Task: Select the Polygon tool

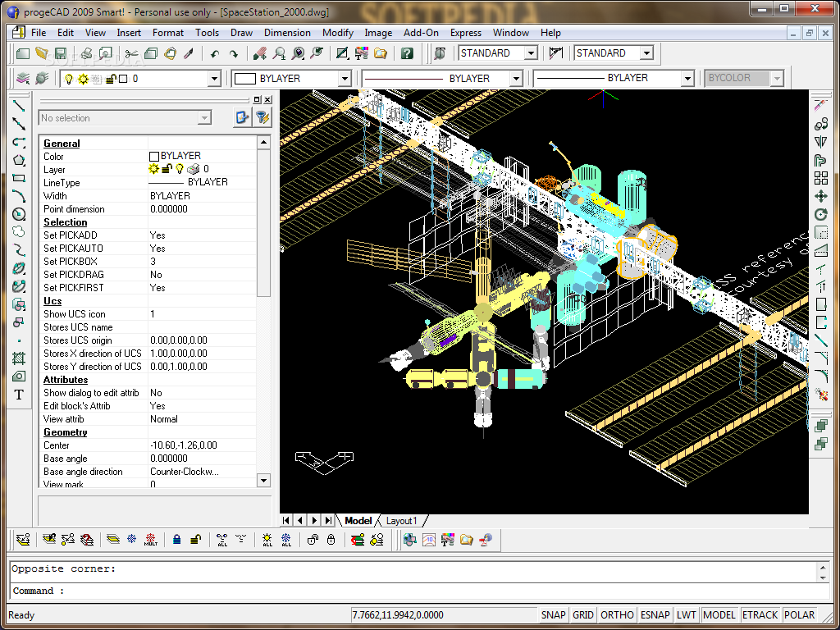Action: click(19, 160)
